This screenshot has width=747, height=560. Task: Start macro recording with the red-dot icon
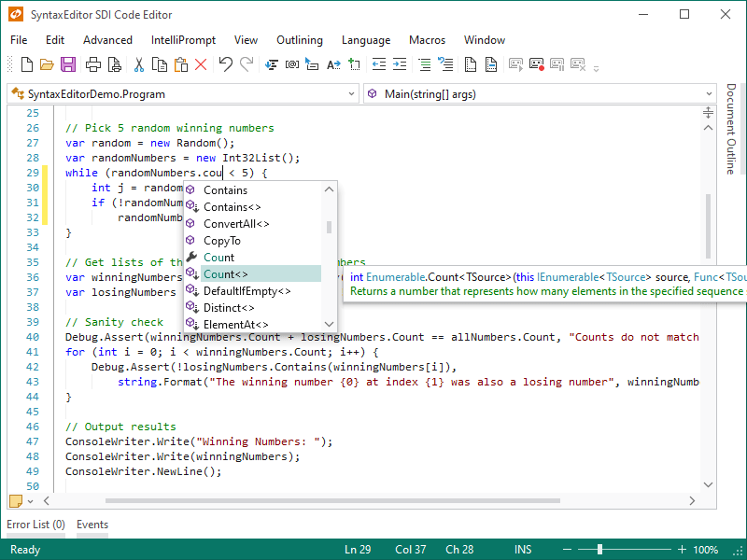tap(537, 64)
